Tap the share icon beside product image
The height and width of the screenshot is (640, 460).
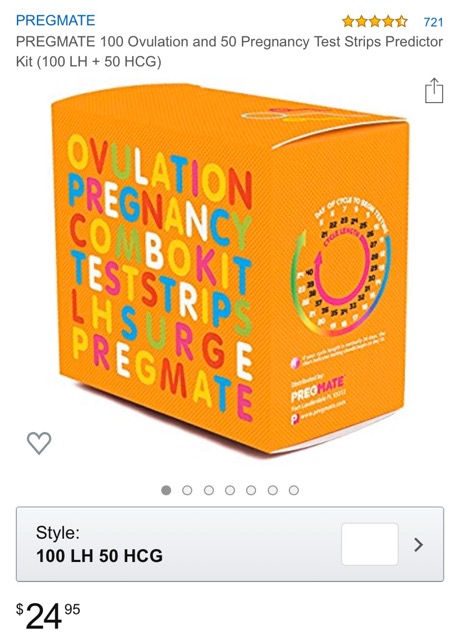click(433, 90)
